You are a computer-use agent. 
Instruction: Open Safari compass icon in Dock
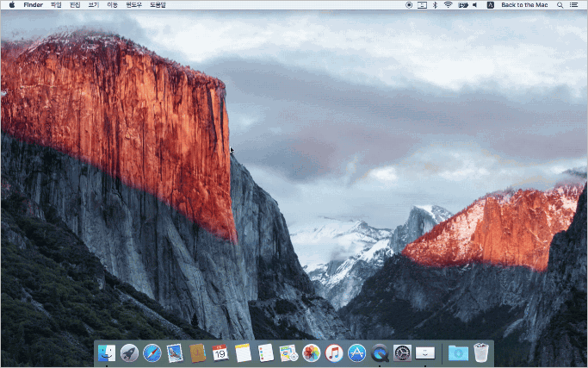click(x=152, y=353)
